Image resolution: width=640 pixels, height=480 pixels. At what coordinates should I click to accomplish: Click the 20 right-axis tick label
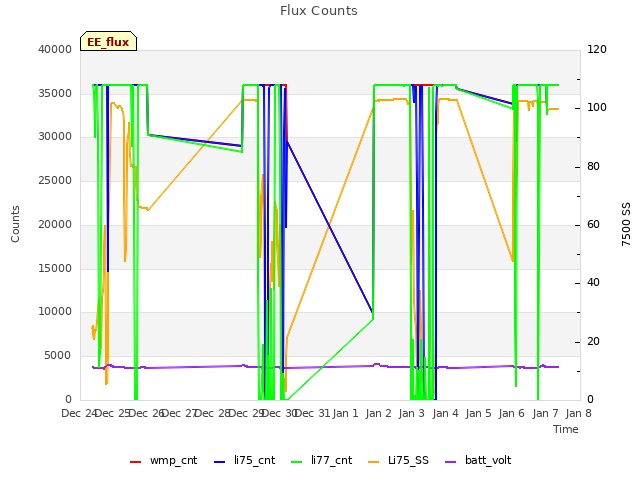pos(593,341)
